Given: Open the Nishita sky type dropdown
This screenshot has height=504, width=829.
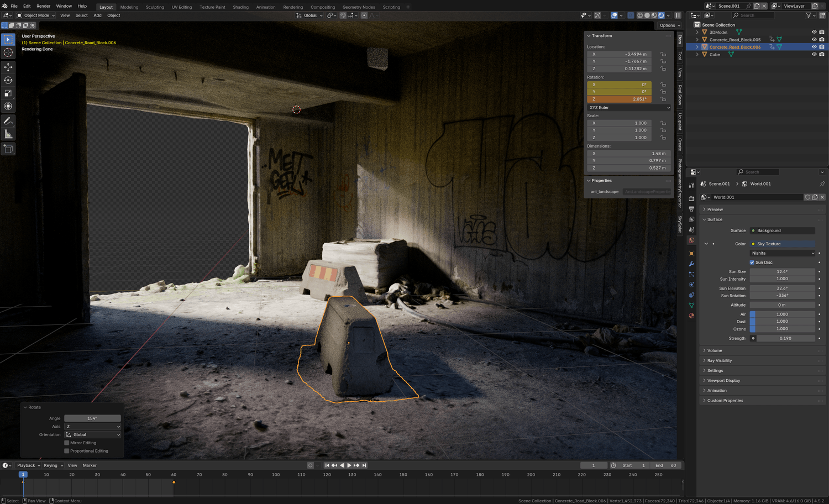Looking at the screenshot, I should tap(782, 253).
